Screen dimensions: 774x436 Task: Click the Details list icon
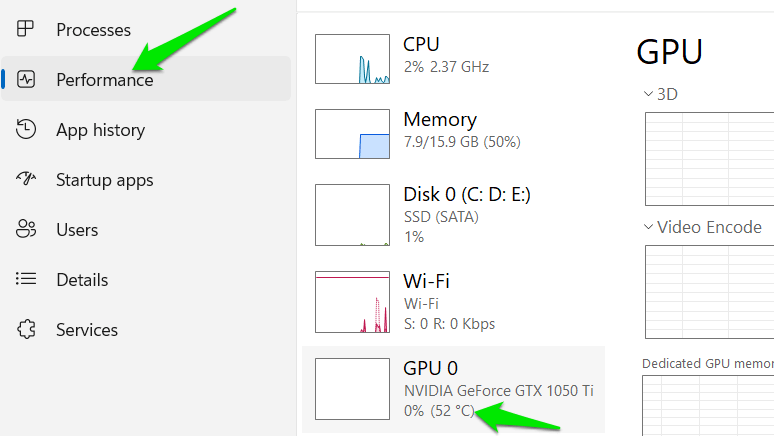coord(27,280)
